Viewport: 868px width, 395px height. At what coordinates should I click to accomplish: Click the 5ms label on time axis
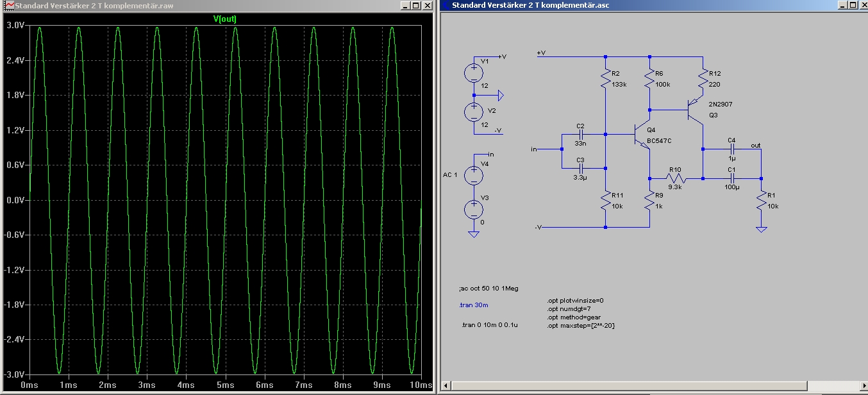[225, 385]
